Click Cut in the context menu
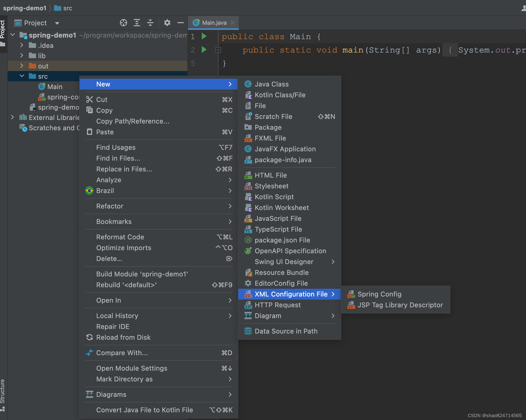 159,100
